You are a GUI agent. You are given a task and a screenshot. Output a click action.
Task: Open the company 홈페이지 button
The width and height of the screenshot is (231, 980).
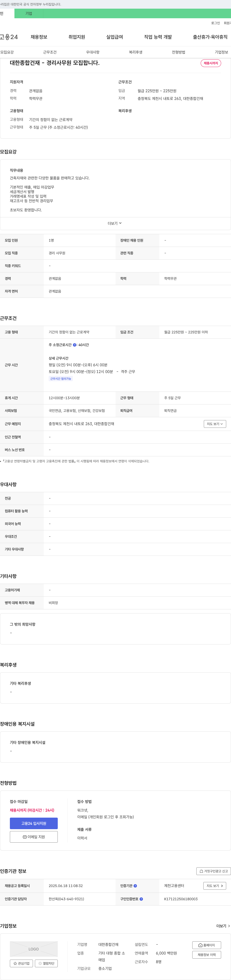207,945
